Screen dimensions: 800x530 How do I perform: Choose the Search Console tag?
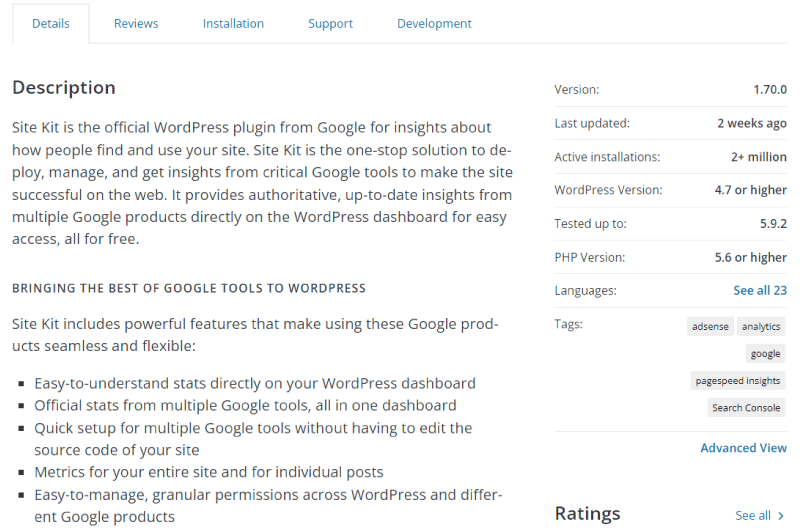pos(746,408)
